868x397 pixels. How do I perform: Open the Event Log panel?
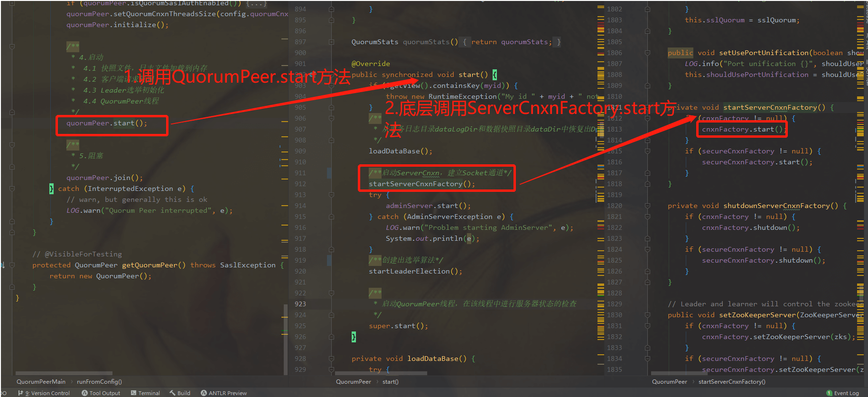(843, 393)
